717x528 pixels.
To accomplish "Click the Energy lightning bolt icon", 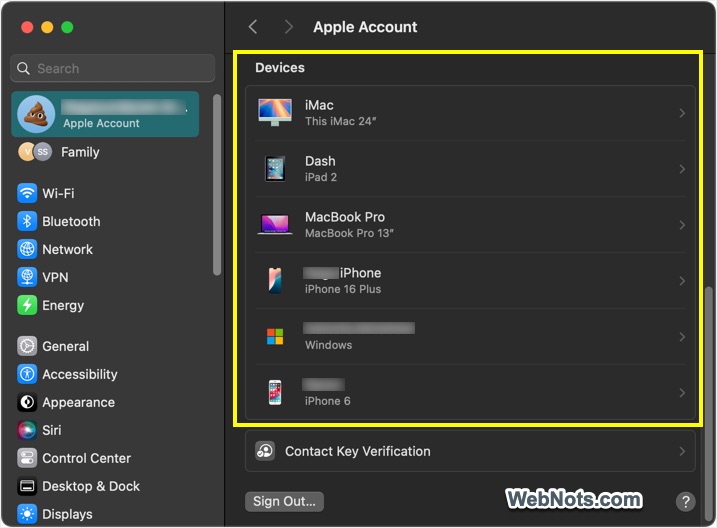I will pyautogui.click(x=27, y=305).
